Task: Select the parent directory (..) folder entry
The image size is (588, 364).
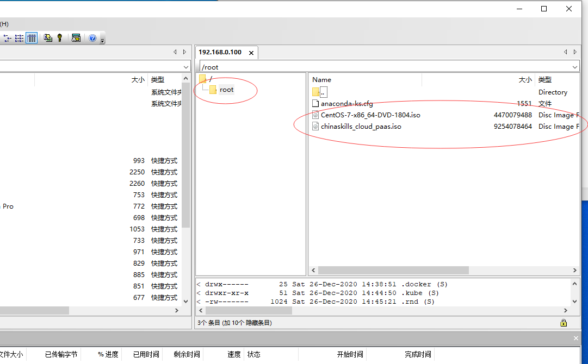Action: point(320,92)
